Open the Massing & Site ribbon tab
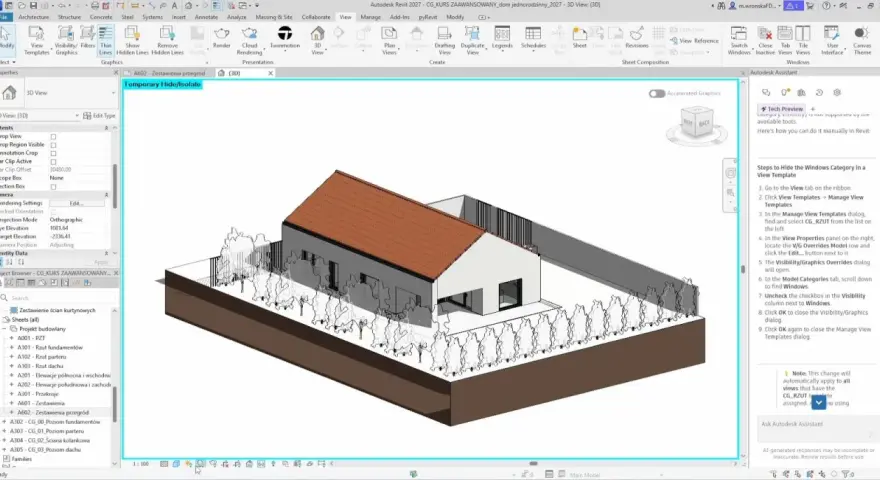The height and width of the screenshot is (480, 880). point(273,17)
